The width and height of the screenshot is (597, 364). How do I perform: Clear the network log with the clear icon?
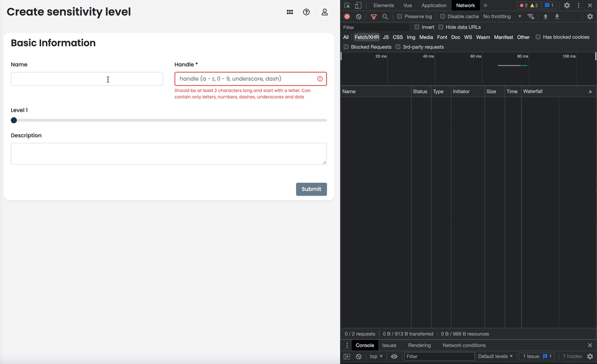(358, 16)
